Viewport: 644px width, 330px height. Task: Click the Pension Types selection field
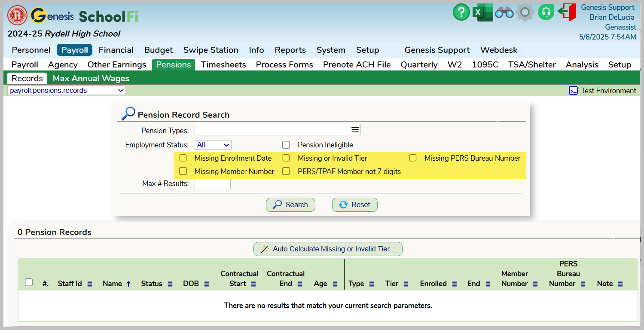(x=278, y=130)
